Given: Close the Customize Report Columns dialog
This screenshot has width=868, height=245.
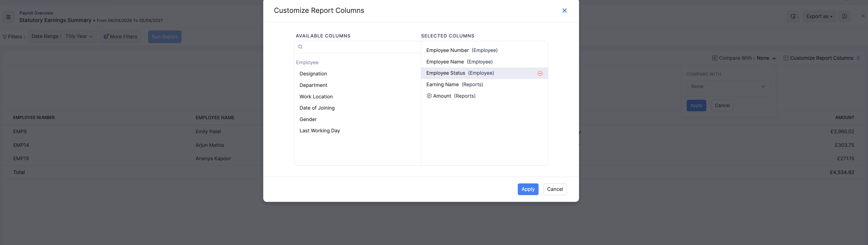Looking at the screenshot, I should coord(564,11).
